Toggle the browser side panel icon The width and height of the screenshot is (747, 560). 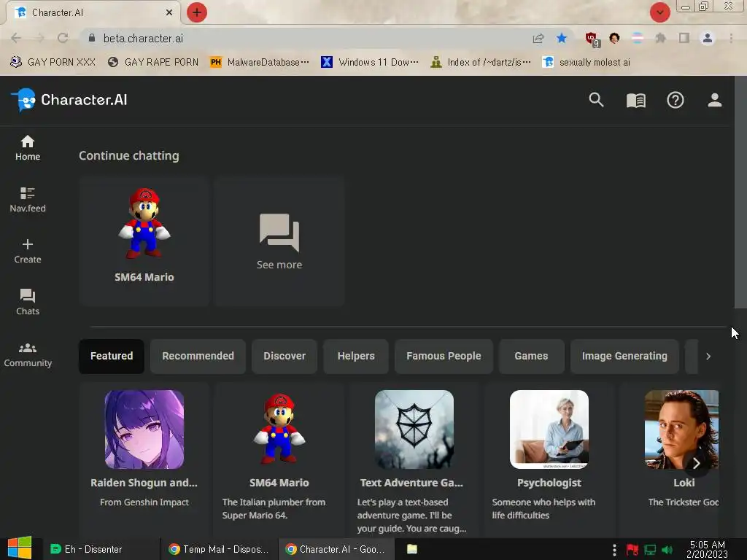coord(684,38)
